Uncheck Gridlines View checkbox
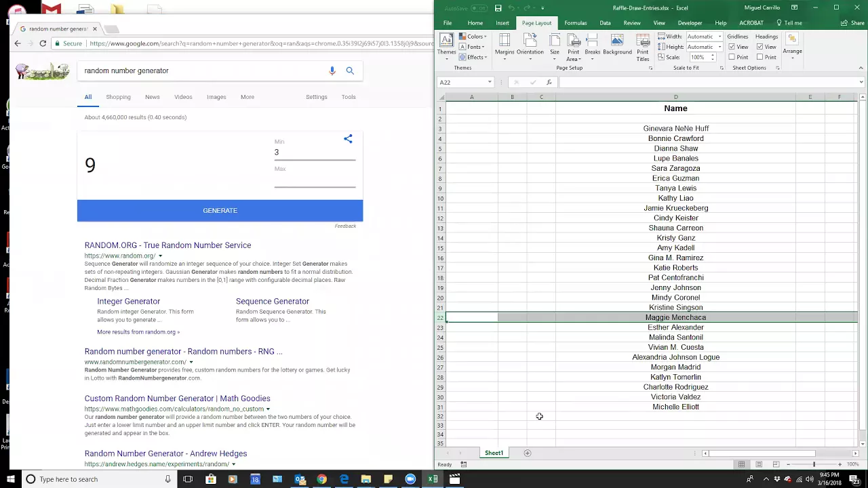The image size is (868, 488). [x=732, y=47]
